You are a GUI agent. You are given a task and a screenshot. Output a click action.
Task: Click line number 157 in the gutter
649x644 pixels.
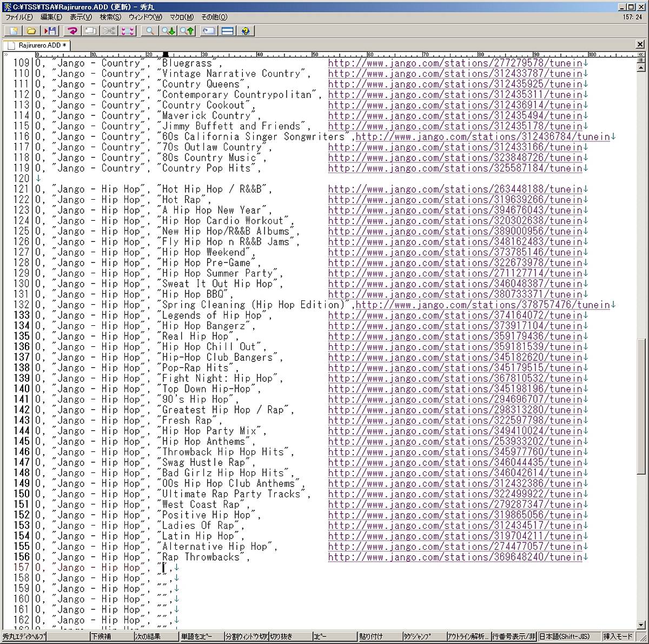click(22, 567)
